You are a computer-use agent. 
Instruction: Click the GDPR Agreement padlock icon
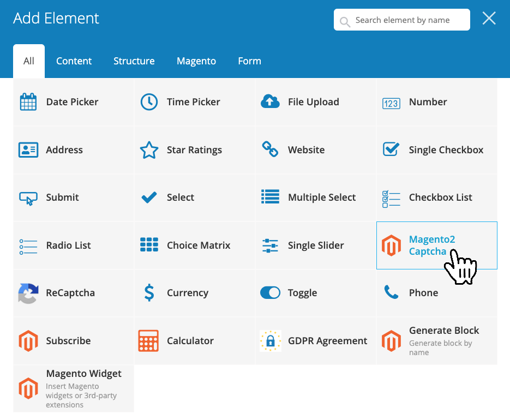point(270,341)
